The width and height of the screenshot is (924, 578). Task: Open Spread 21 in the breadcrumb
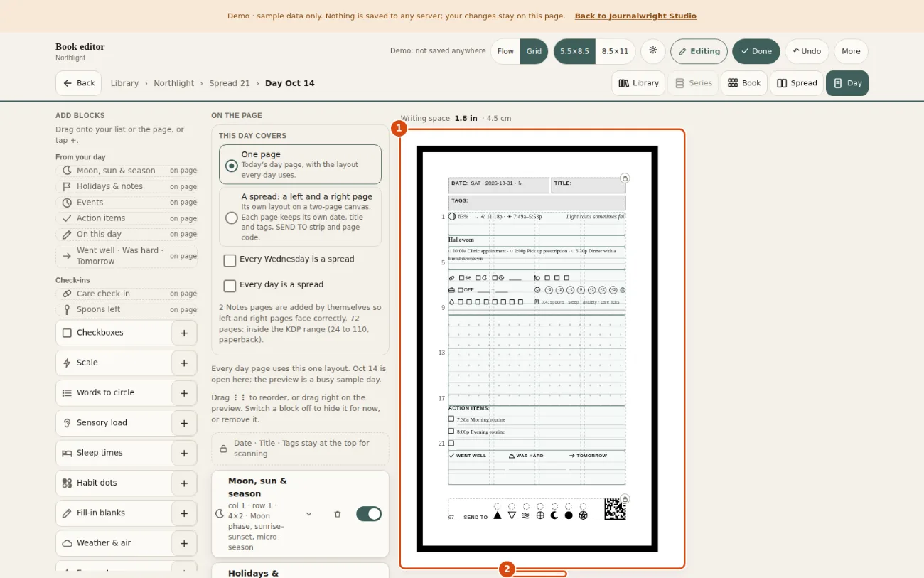point(230,83)
